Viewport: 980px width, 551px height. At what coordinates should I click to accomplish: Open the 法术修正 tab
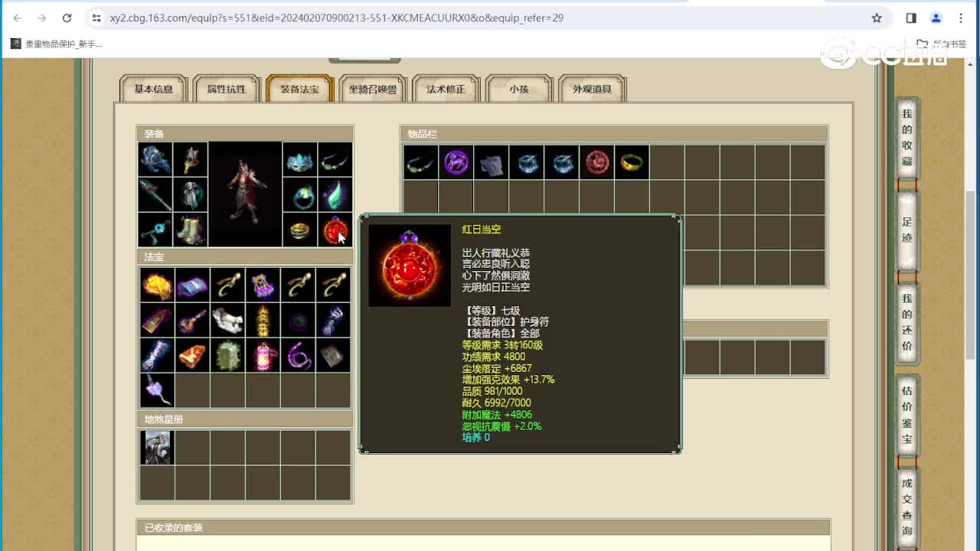tap(446, 89)
